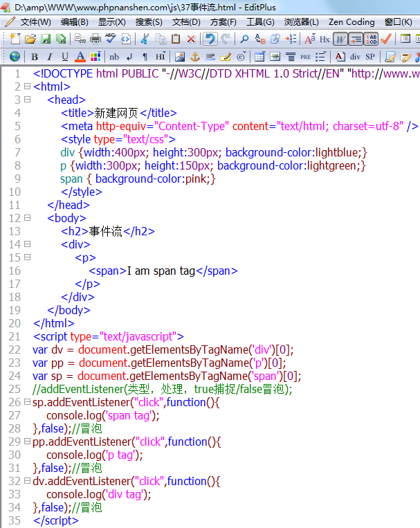This screenshot has width=420, height=528.
Task: Insert horizontal rule icon
Action: (210, 57)
